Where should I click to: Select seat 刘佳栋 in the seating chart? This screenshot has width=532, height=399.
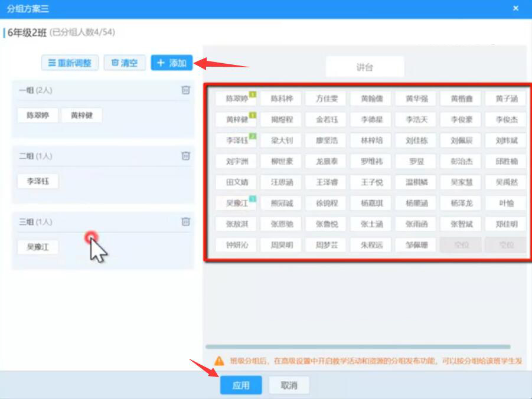point(416,140)
